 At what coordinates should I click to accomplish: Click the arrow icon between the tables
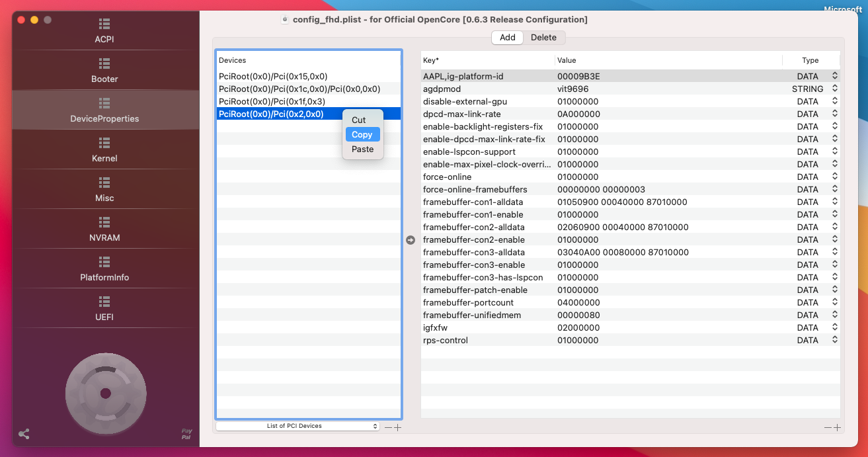click(x=411, y=240)
